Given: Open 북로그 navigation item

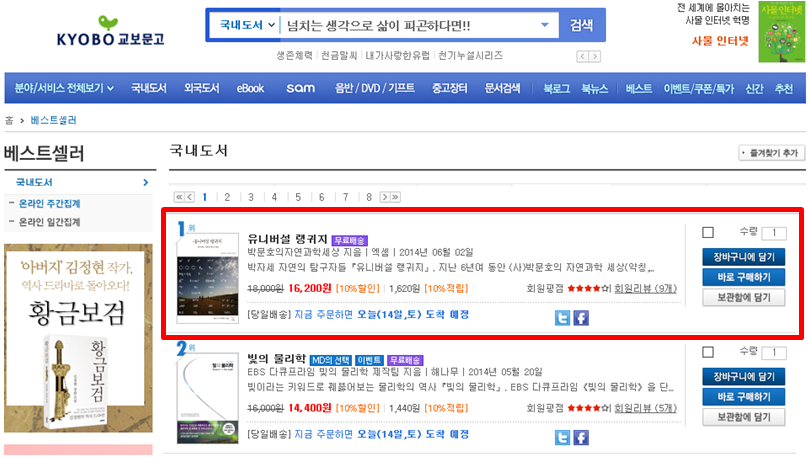Looking at the screenshot, I should 557,88.
